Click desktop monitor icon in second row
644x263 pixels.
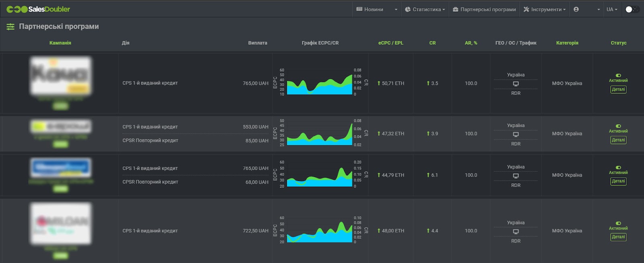pyautogui.click(x=516, y=135)
